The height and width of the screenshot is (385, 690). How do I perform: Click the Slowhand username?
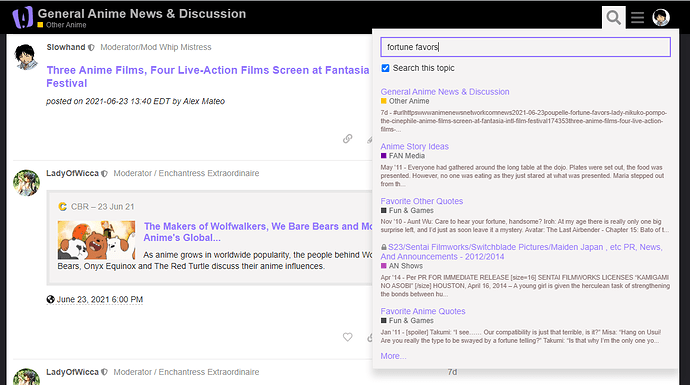(66, 47)
